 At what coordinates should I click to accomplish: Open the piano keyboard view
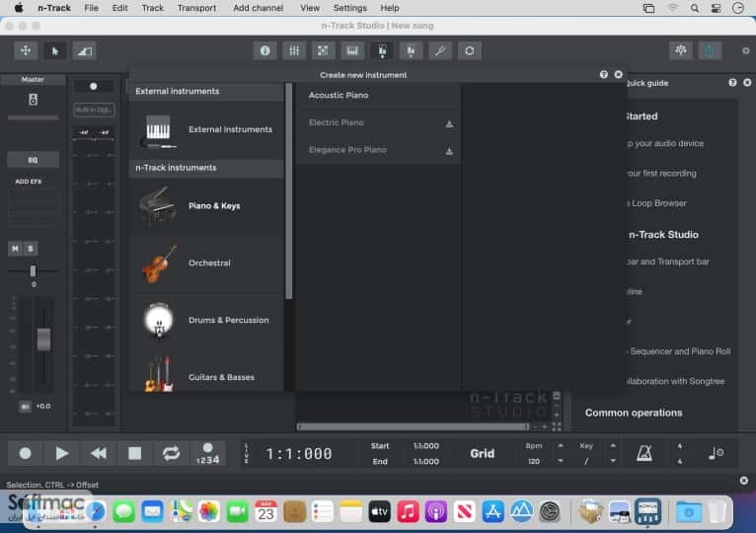[x=352, y=50]
